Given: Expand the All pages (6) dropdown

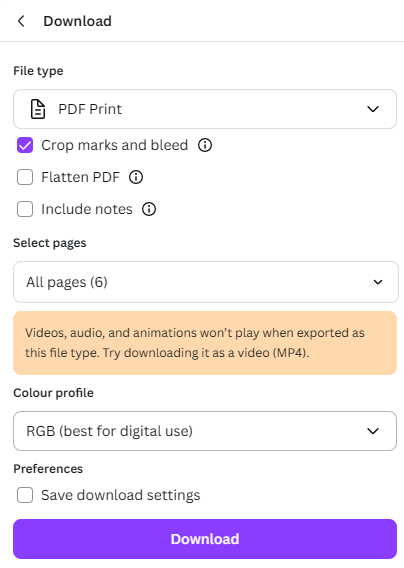Looking at the screenshot, I should tap(206, 282).
